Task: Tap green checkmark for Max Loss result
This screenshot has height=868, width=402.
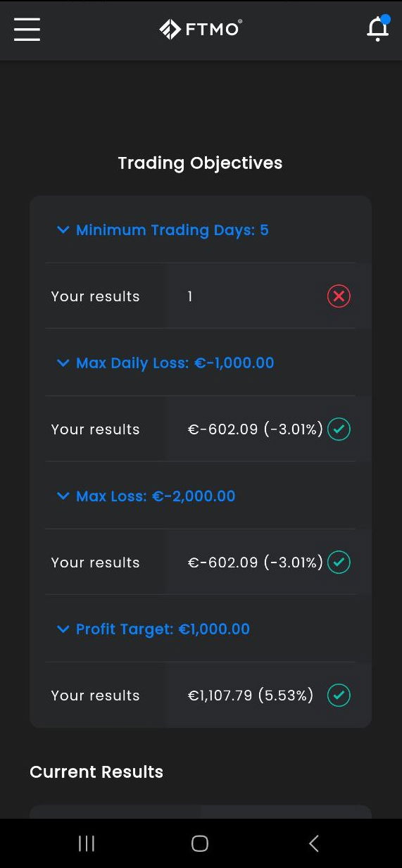Action: click(x=339, y=562)
